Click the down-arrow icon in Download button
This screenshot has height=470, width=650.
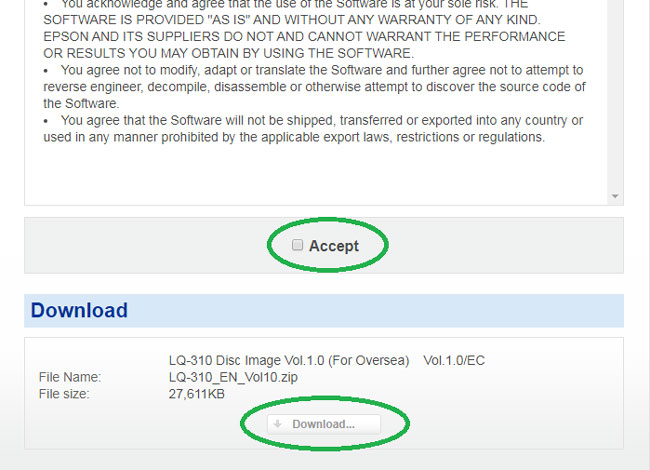point(277,424)
